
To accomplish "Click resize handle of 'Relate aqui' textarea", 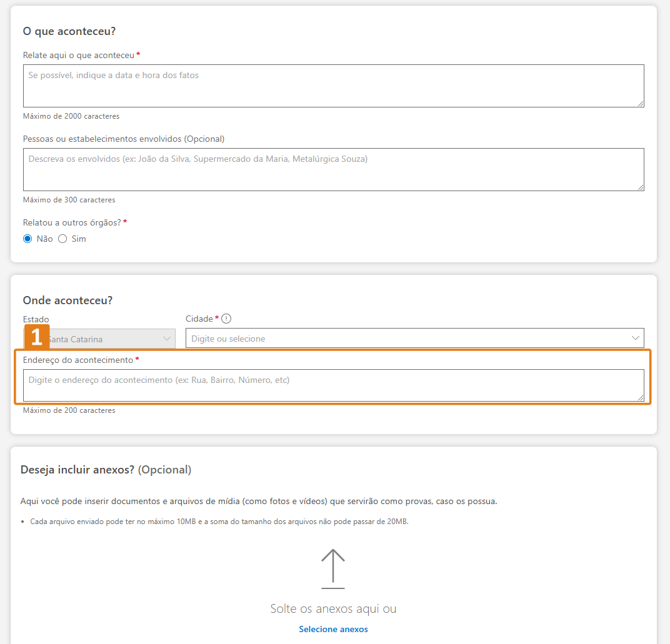I will tap(641, 104).
